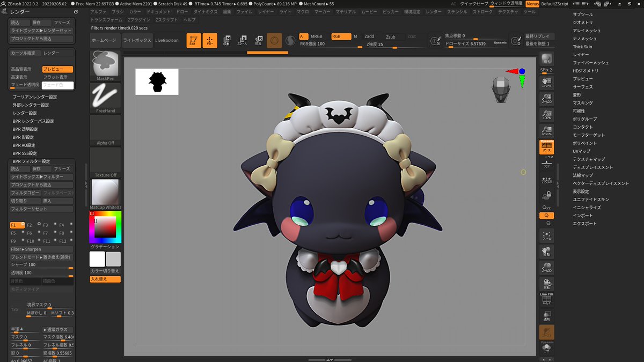644x362 pixels.
Task: Toggle Line Fill PolyF icon
Action: click(546, 299)
